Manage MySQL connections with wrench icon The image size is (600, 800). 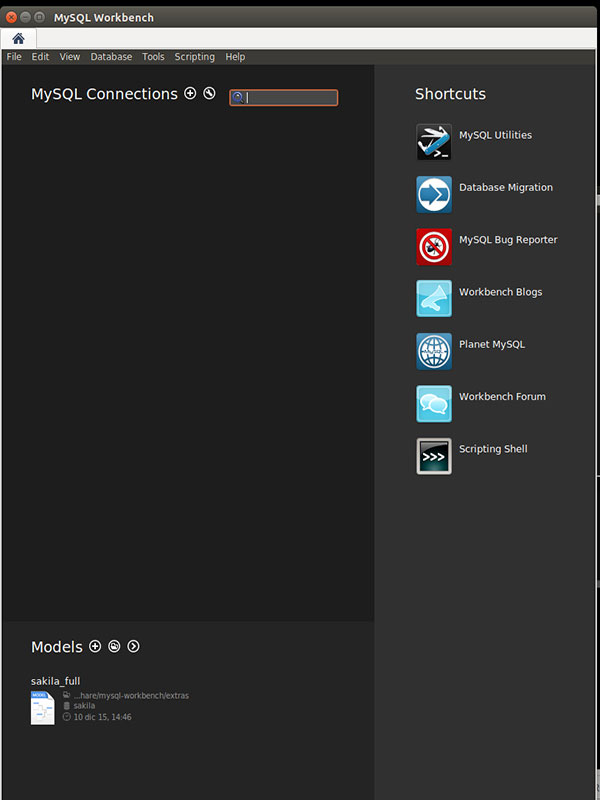209,93
